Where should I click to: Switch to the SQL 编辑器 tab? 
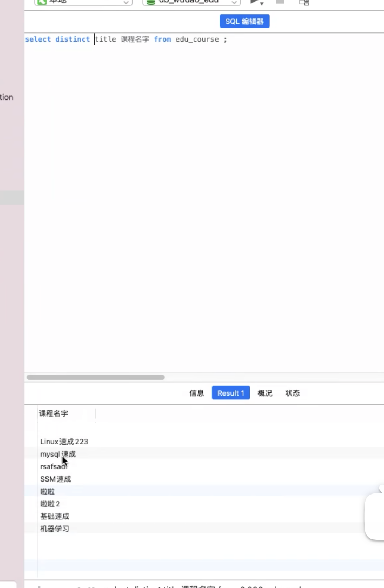point(244,22)
